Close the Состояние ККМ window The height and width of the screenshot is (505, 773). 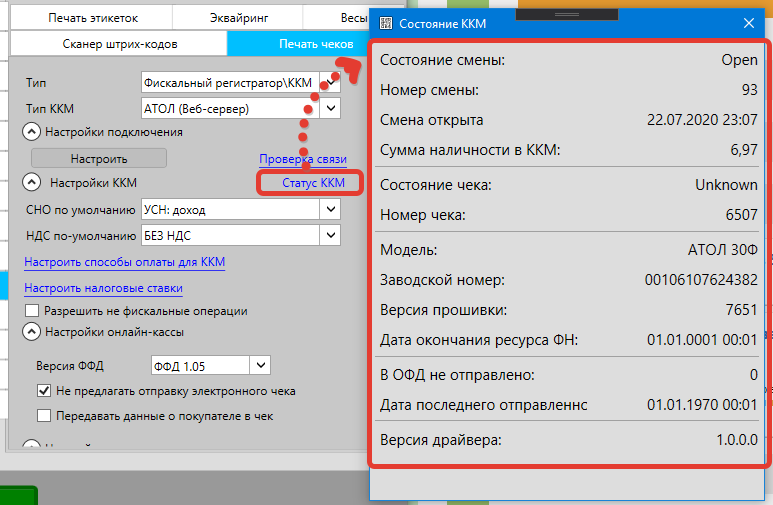click(x=748, y=22)
